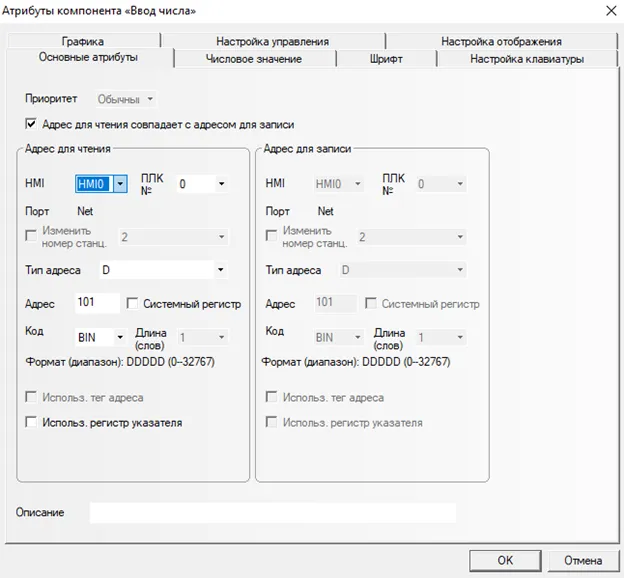Switch to «Настройка клавиатуры» tab
Viewport: 624px width, 578px height.
[x=527, y=59]
